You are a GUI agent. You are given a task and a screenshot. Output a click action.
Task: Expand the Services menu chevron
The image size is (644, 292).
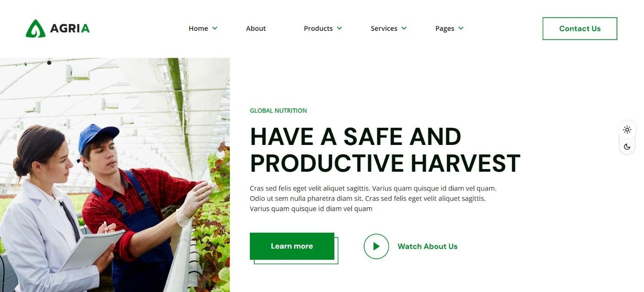(404, 28)
